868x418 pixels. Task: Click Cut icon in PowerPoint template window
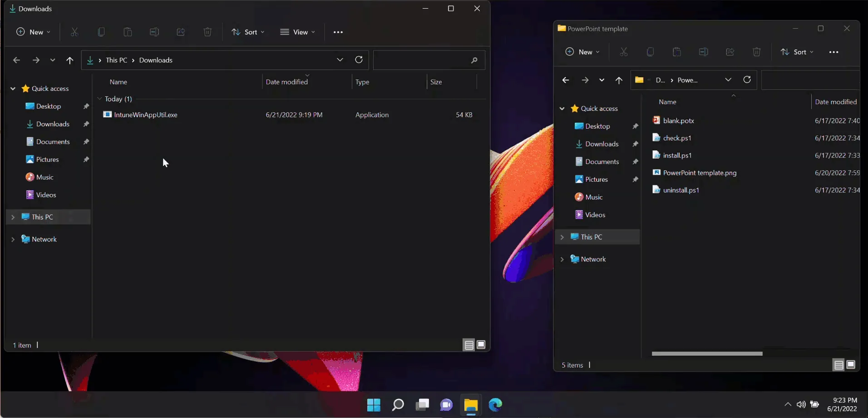pos(624,52)
